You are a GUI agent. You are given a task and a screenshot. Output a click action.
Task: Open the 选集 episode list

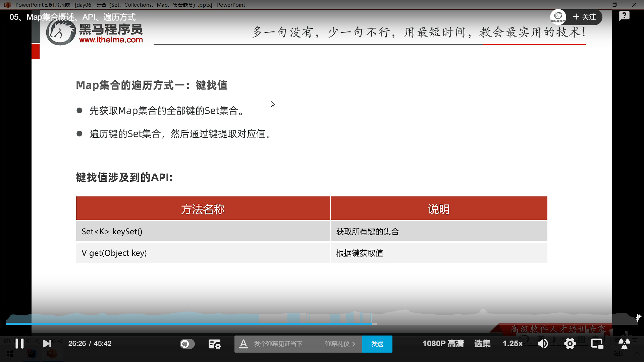[482, 344]
